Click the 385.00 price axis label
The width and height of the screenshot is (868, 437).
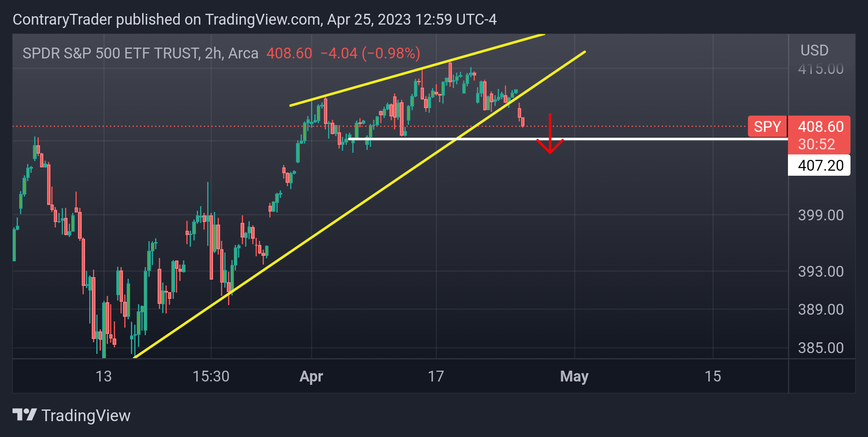click(820, 348)
